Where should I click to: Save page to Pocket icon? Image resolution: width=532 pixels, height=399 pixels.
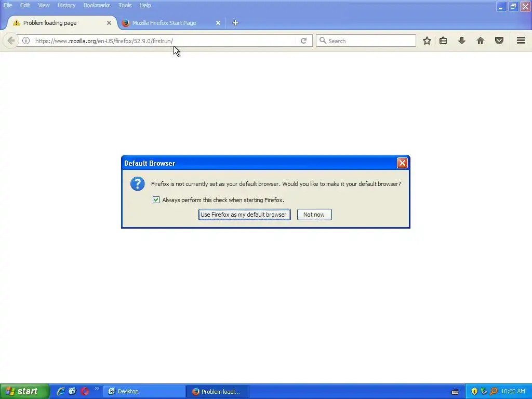[x=499, y=41]
